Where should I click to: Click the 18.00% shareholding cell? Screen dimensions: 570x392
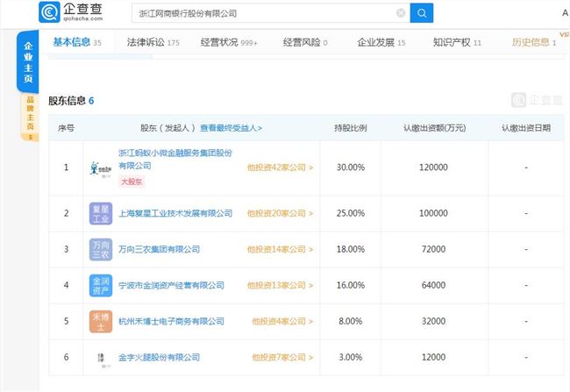click(351, 249)
